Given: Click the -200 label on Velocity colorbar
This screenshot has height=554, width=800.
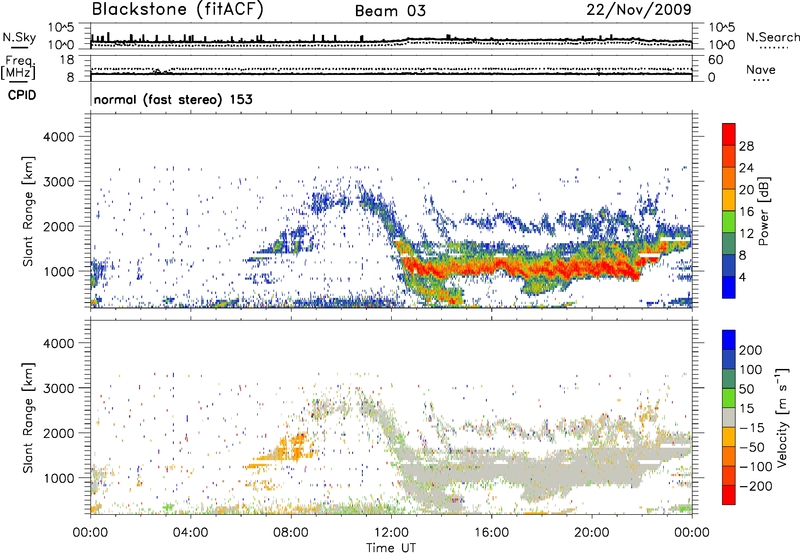Looking at the screenshot, I should pos(756,486).
